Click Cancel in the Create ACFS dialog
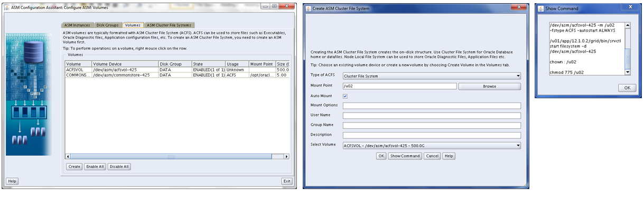644x207 pixels. click(x=432, y=156)
